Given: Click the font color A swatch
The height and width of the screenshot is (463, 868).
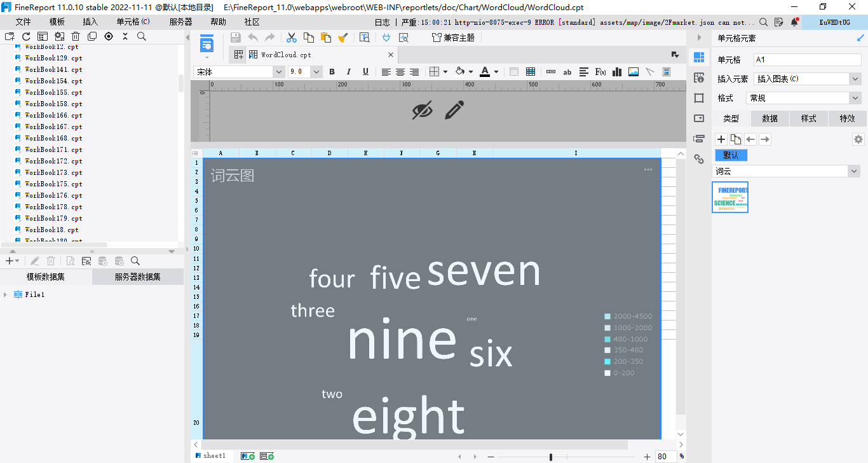Looking at the screenshot, I should click(485, 72).
